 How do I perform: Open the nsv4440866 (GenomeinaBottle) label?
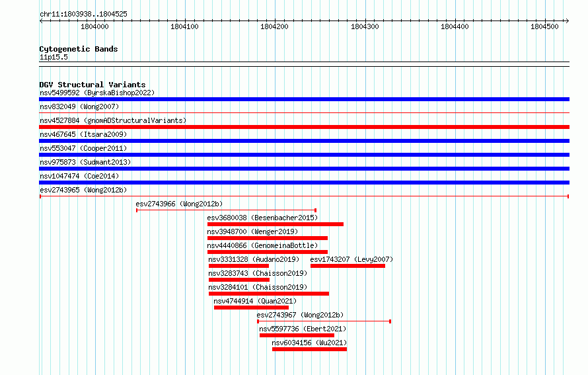click(262, 245)
